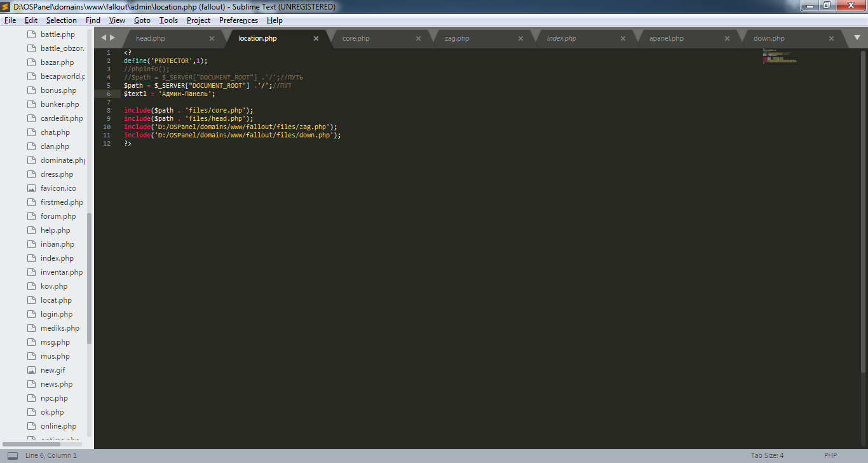868x463 pixels.
Task: Switch to the zag.php tab
Action: pyautogui.click(x=457, y=38)
